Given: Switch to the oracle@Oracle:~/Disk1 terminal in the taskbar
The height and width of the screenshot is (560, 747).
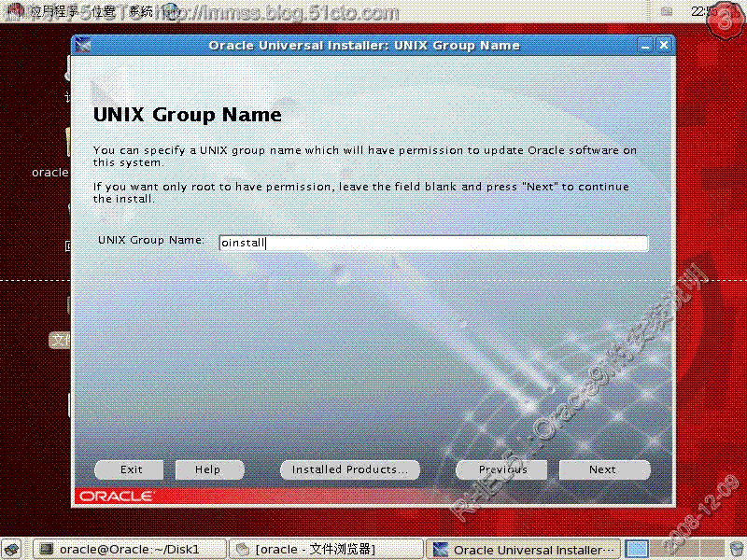Looking at the screenshot, I should pyautogui.click(x=129, y=549).
